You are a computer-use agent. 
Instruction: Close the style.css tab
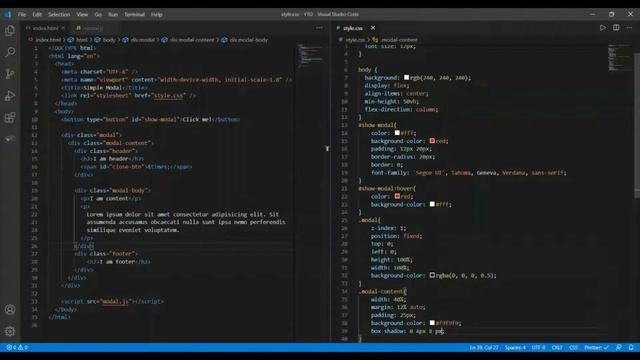click(x=373, y=28)
